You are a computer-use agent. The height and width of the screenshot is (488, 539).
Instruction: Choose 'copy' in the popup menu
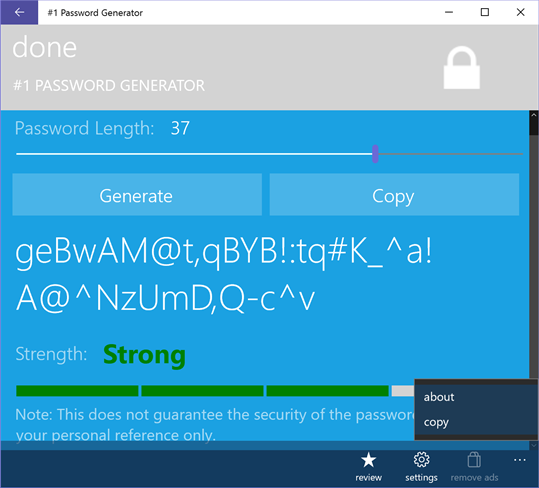(476, 422)
